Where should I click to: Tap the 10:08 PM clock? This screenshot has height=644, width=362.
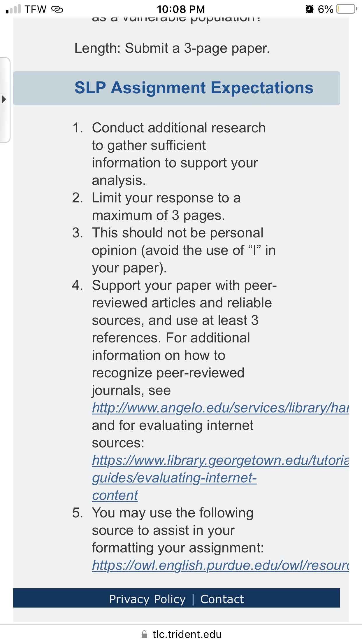point(181,9)
